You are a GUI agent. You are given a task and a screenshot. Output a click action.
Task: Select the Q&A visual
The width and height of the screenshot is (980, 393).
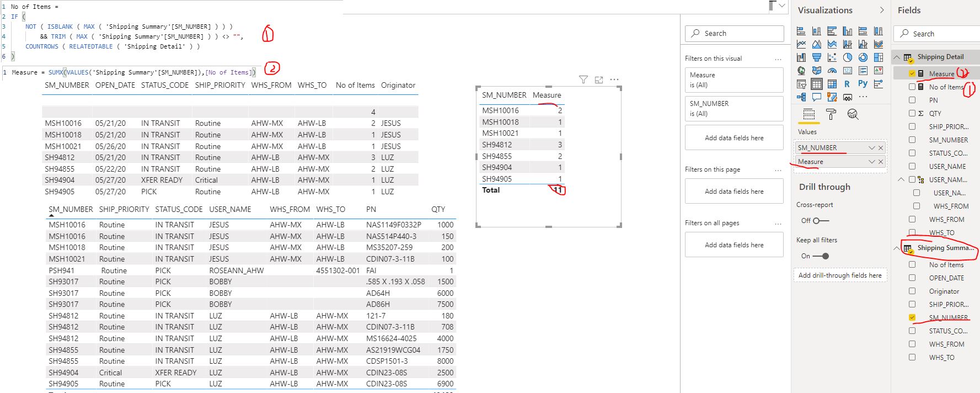(x=817, y=97)
